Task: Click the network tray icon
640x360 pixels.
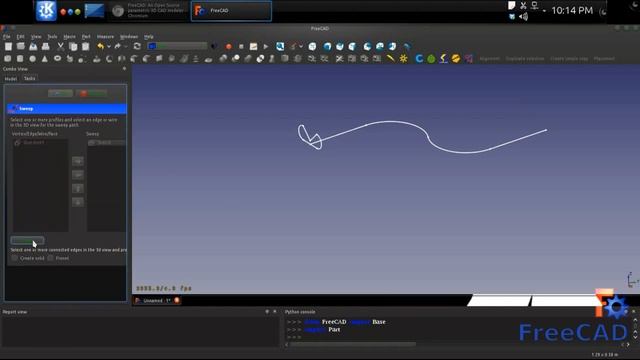Action: [534, 6]
